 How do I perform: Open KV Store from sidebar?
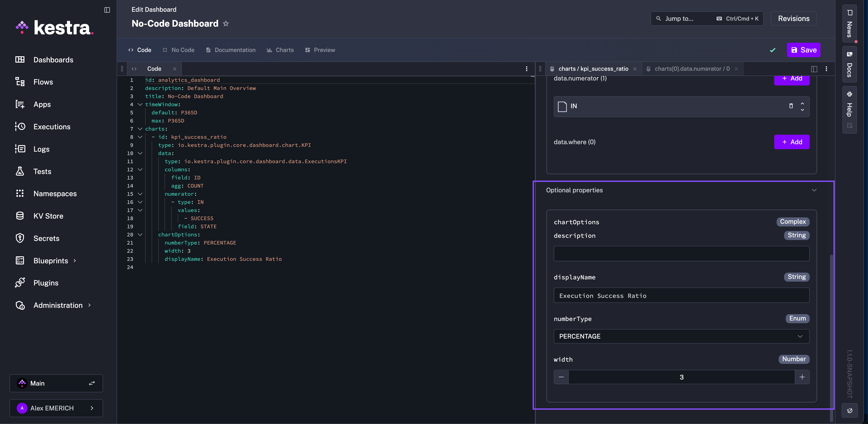48,216
